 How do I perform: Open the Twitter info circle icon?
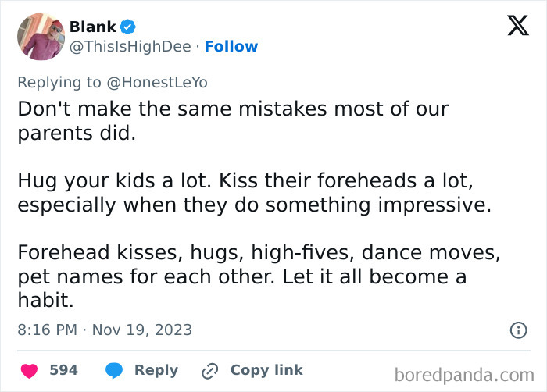518,330
